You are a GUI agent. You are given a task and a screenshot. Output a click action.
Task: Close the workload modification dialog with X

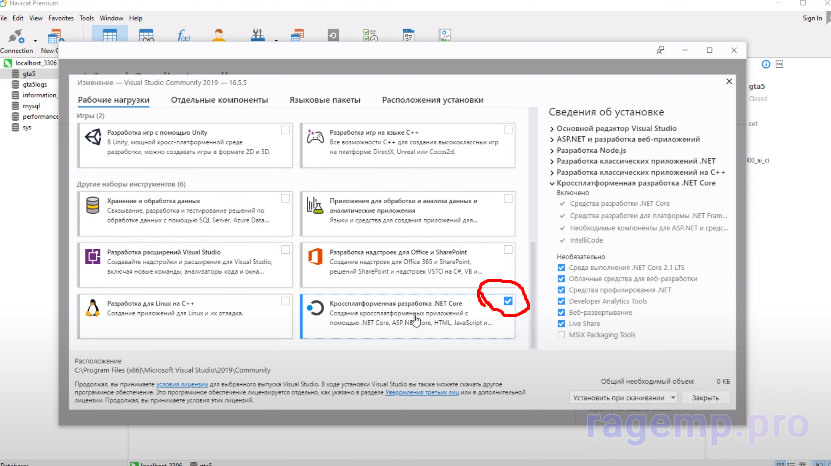tap(729, 81)
